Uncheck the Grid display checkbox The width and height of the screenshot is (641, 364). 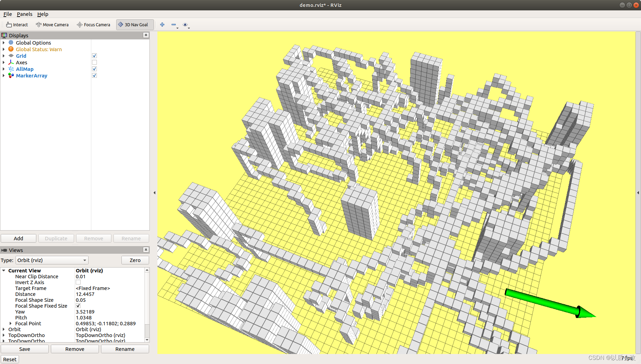point(94,56)
